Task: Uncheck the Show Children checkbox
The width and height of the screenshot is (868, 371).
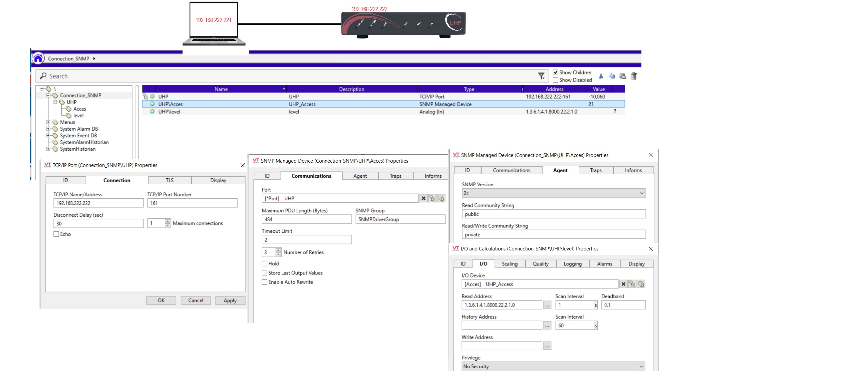Action: coord(556,72)
